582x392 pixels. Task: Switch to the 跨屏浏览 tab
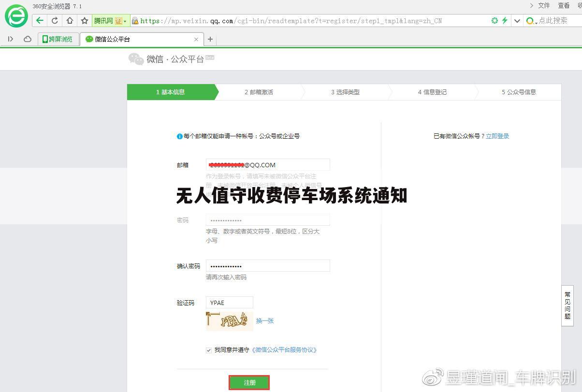(x=58, y=39)
